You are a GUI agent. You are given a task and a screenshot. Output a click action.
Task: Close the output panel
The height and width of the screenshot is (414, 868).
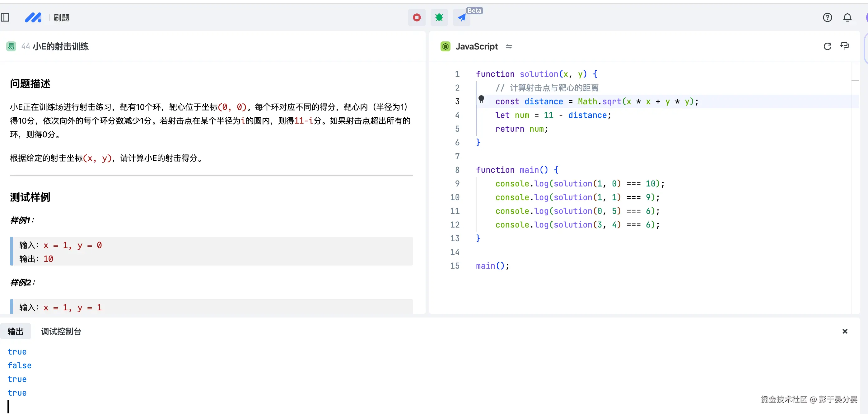pyautogui.click(x=845, y=331)
